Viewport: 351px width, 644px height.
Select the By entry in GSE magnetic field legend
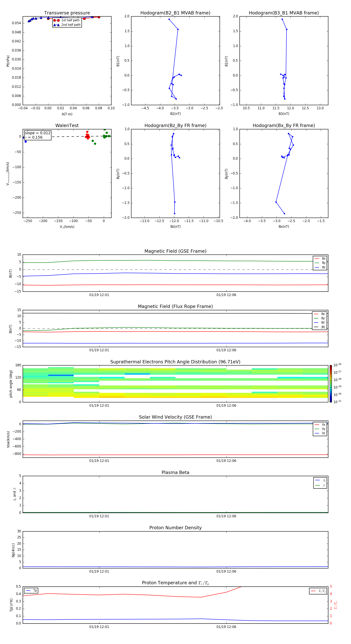pos(320,263)
